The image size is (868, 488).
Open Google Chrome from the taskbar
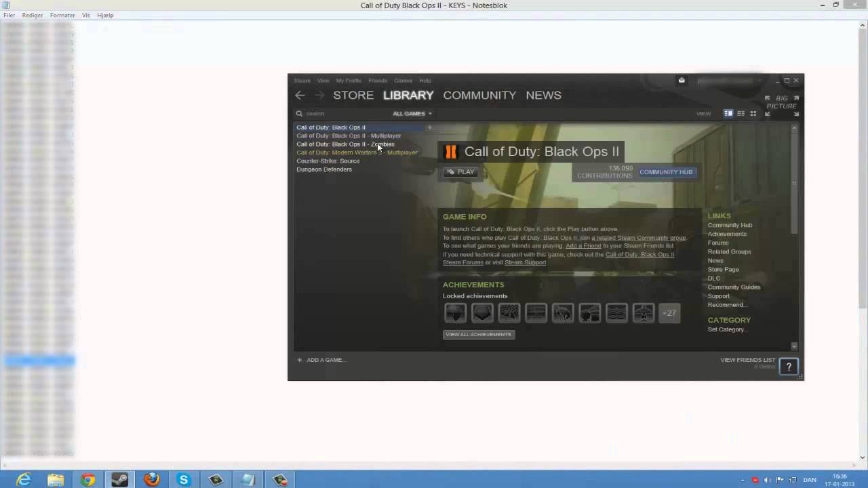click(x=88, y=480)
